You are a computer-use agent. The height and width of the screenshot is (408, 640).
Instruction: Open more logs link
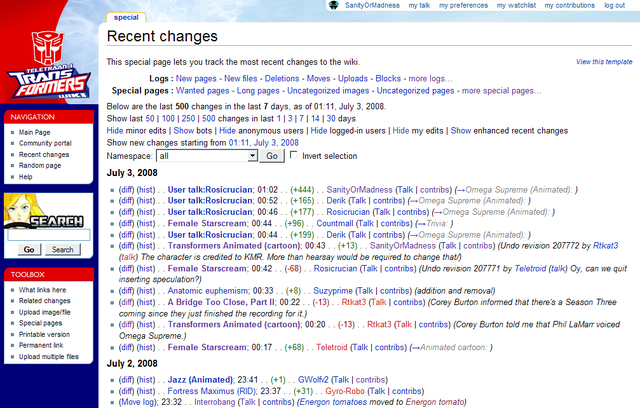coord(430,78)
